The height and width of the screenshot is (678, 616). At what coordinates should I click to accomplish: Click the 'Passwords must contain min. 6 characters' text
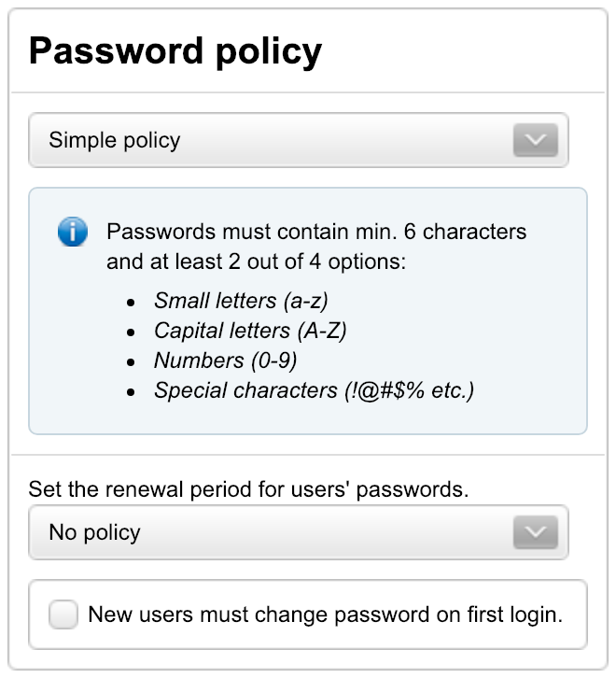tap(316, 232)
